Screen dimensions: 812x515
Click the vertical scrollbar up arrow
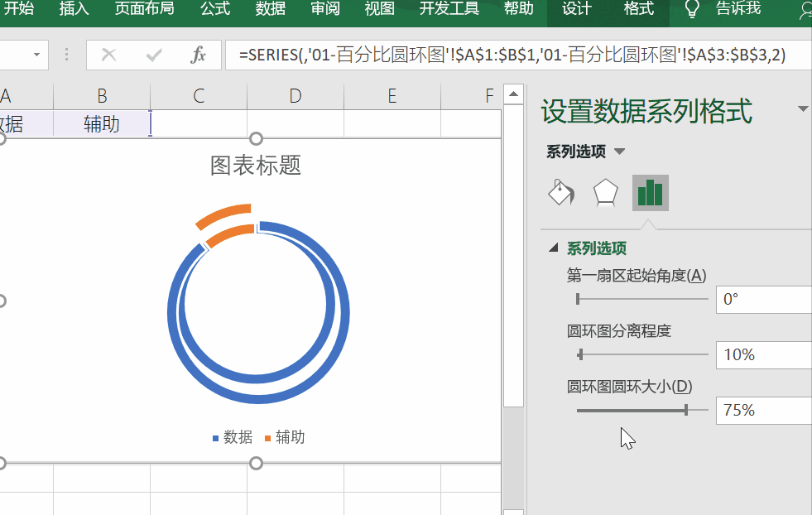coord(513,94)
